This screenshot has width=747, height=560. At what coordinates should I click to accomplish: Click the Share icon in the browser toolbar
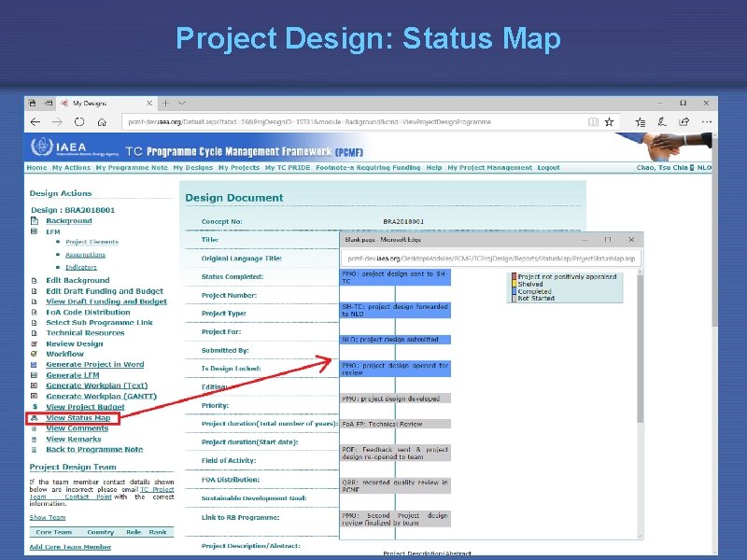point(684,122)
